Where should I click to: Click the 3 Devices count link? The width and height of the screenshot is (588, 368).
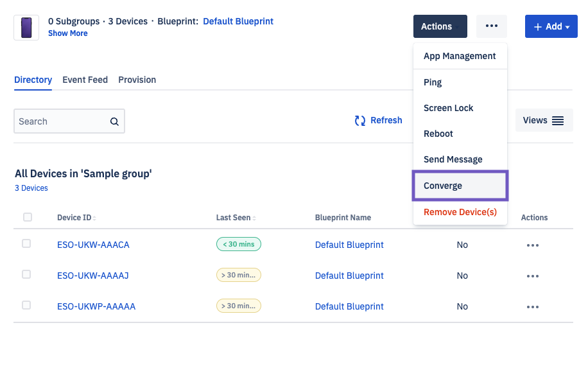click(x=31, y=188)
